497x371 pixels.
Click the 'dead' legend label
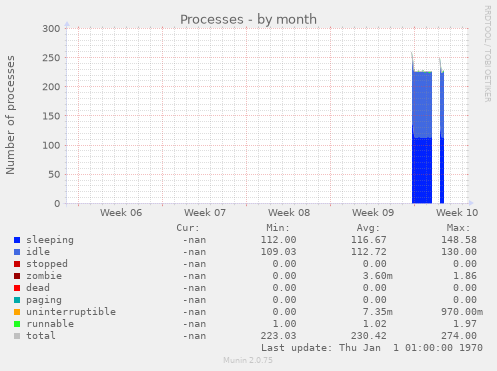pyautogui.click(x=38, y=288)
